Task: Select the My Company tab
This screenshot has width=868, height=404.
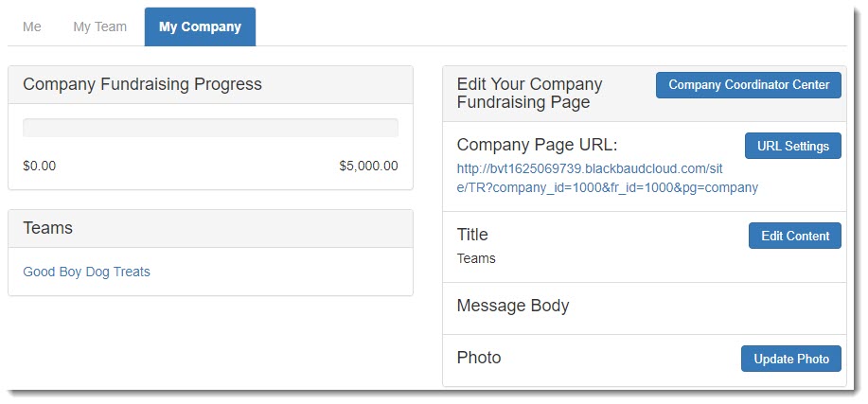Action: [200, 26]
